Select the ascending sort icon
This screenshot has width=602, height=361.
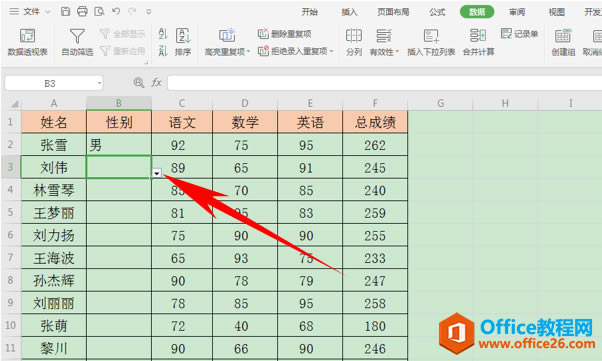pyautogui.click(x=163, y=34)
